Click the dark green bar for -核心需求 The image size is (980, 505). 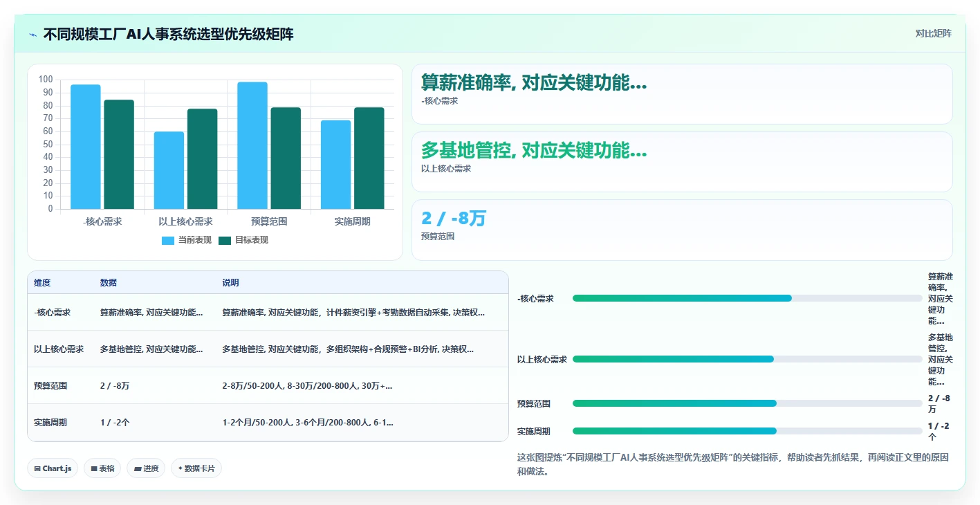pyautogui.click(x=119, y=154)
